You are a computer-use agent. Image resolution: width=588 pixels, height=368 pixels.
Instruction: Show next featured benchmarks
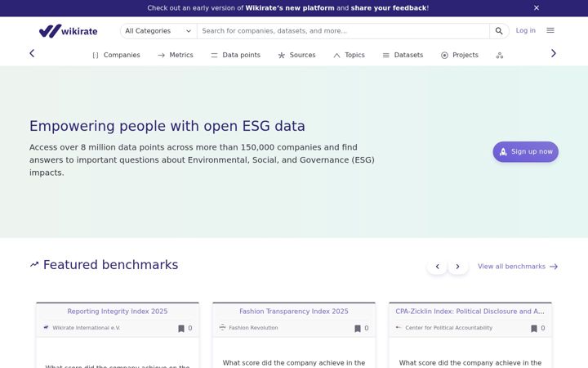[457, 267]
